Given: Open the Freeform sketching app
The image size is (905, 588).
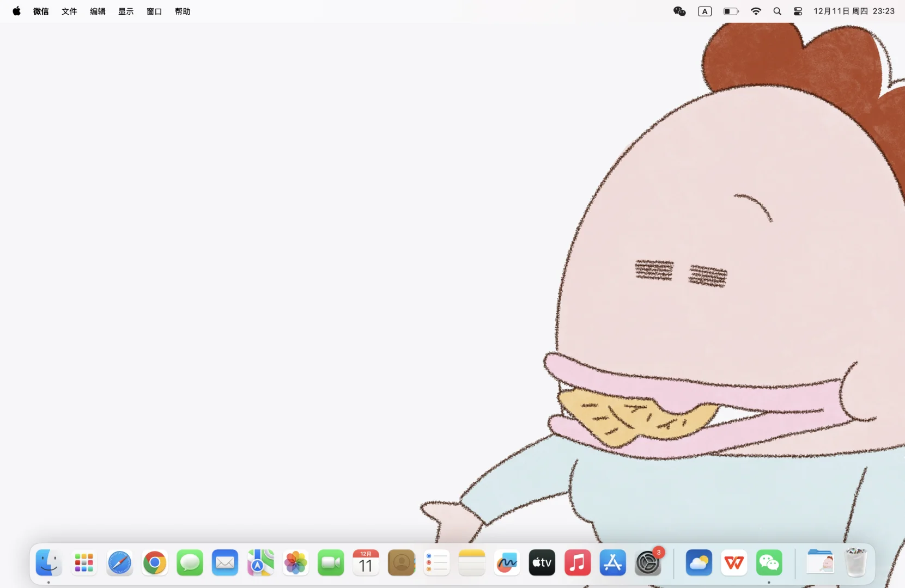Looking at the screenshot, I should (x=506, y=563).
